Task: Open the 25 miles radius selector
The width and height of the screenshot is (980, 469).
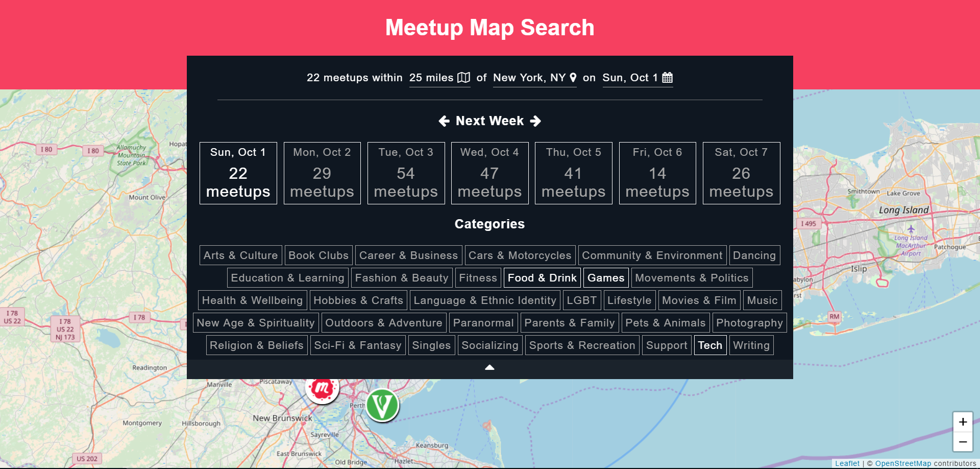Action: tap(439, 78)
